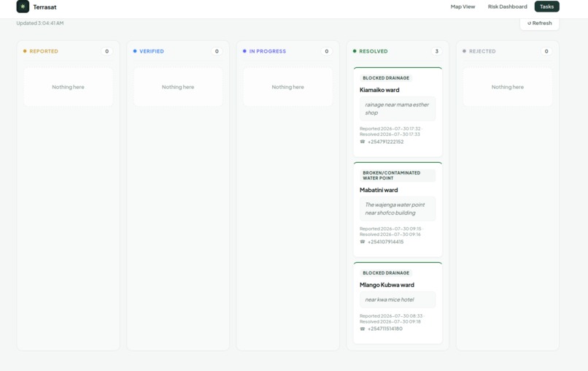Click the Verified column's empty 'Nothing here' placeholder

click(x=178, y=87)
